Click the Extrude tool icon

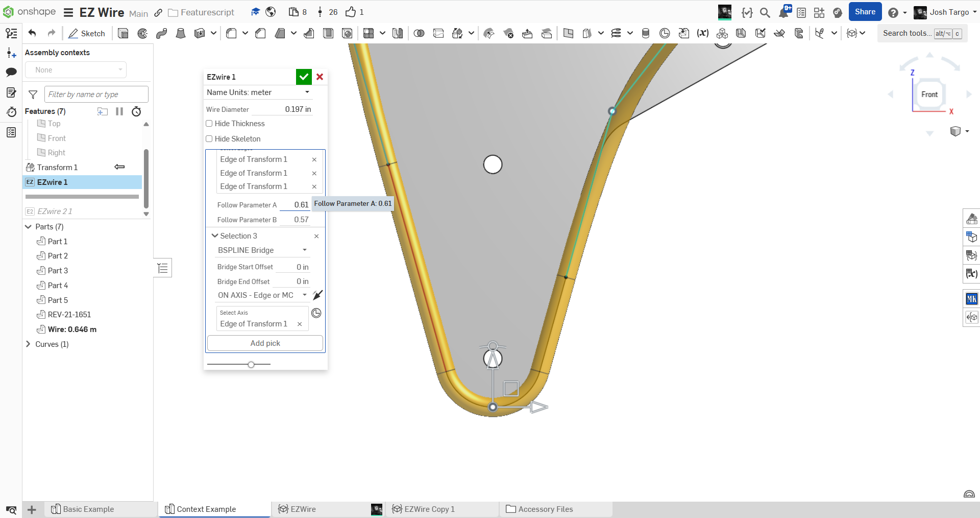[x=123, y=33]
